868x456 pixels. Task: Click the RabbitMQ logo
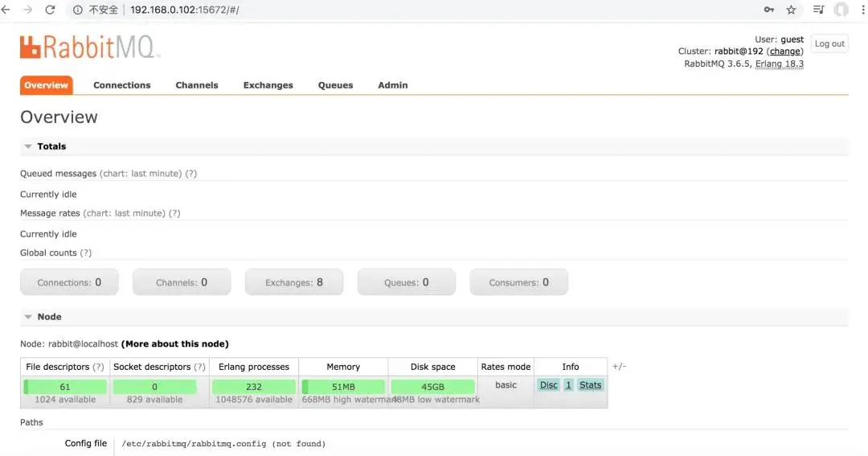tap(90, 47)
